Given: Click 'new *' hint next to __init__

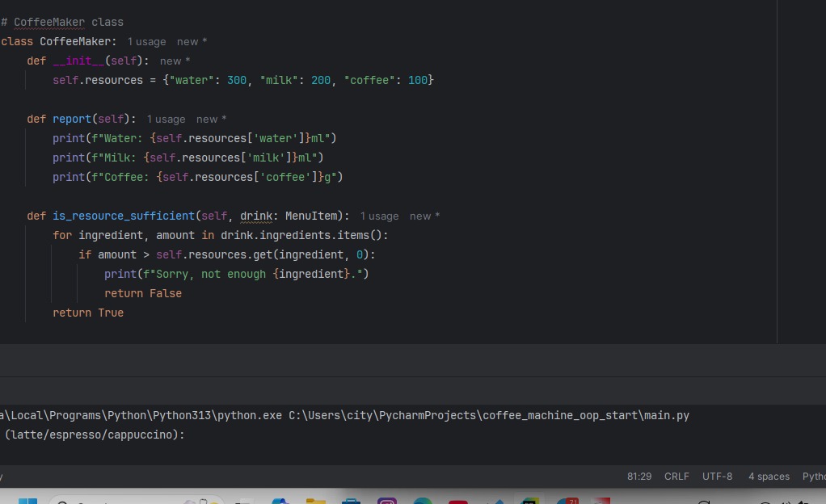Looking at the screenshot, I should tap(175, 61).
